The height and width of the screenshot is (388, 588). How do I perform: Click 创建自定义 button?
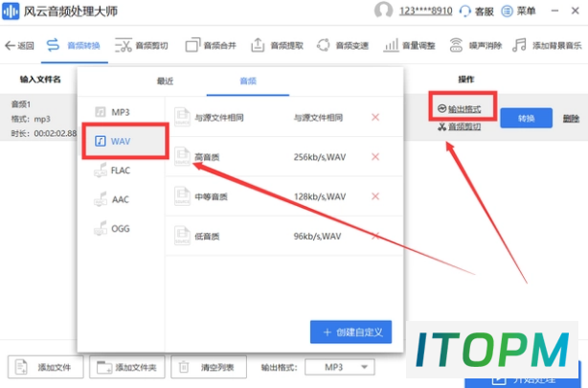click(351, 332)
